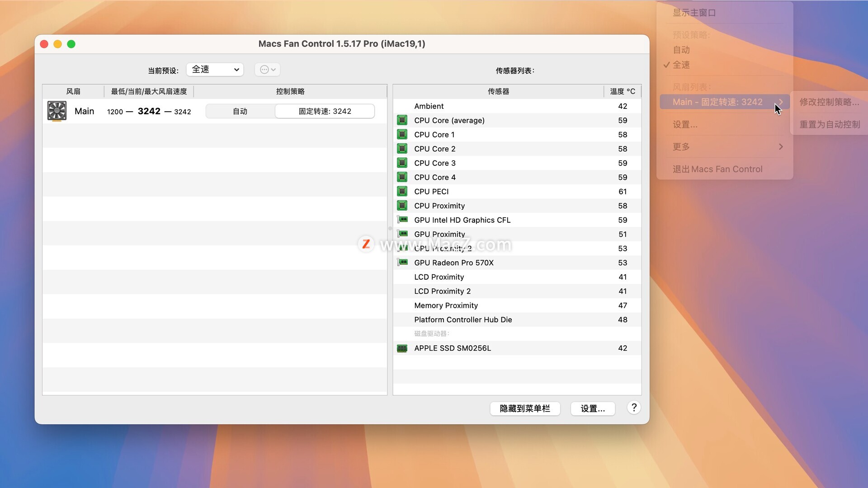868x488 pixels.
Task: Click the 风扇 column header
Action: point(73,91)
